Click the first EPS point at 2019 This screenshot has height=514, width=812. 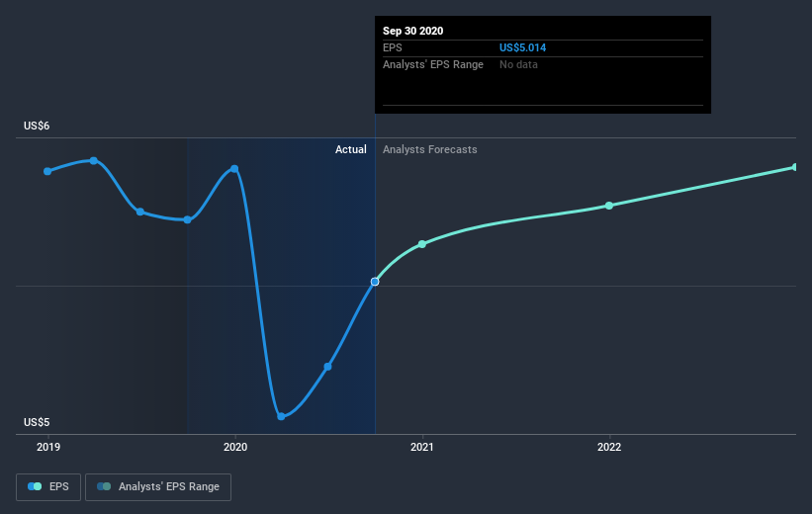[x=47, y=171]
